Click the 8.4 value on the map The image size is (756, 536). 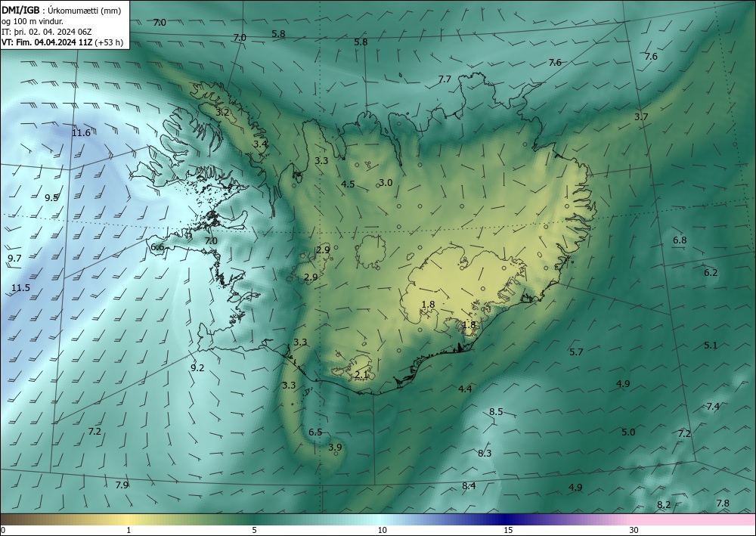(x=469, y=486)
